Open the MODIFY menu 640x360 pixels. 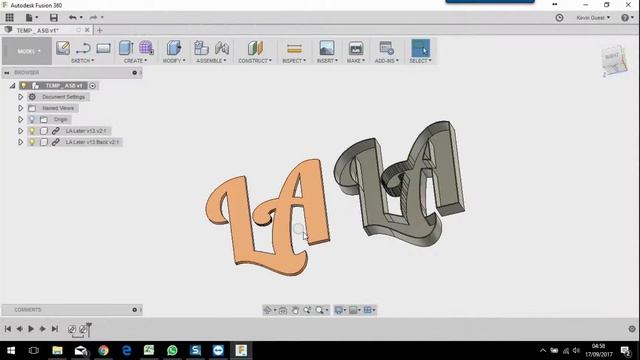pos(174,60)
